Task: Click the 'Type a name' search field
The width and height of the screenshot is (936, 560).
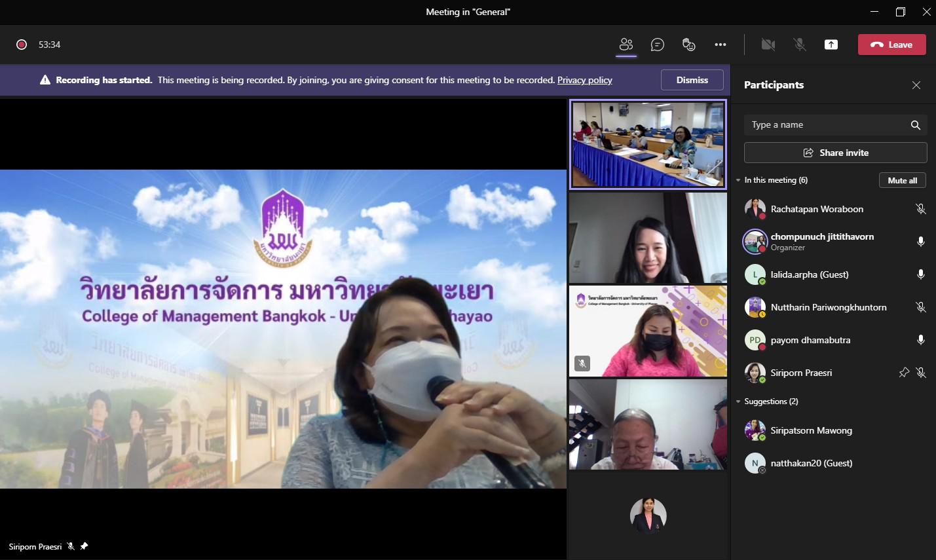Action: [x=824, y=125]
